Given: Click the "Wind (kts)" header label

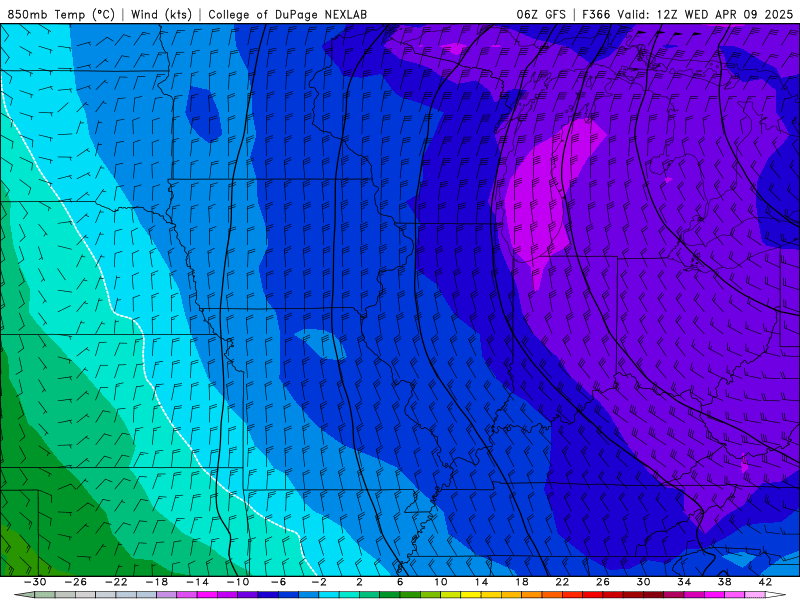Looking at the screenshot, I should click(161, 14).
